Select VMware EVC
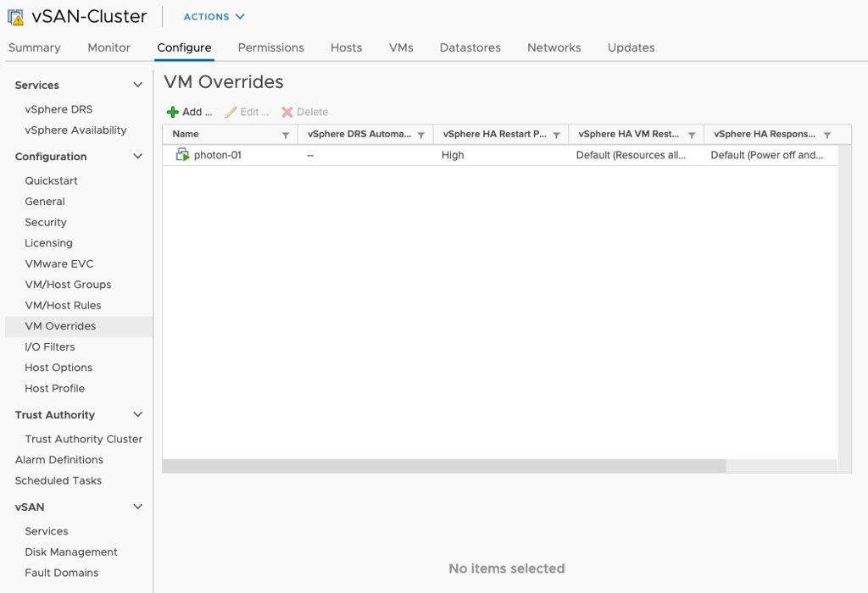Image resolution: width=868 pixels, height=593 pixels. click(x=59, y=263)
